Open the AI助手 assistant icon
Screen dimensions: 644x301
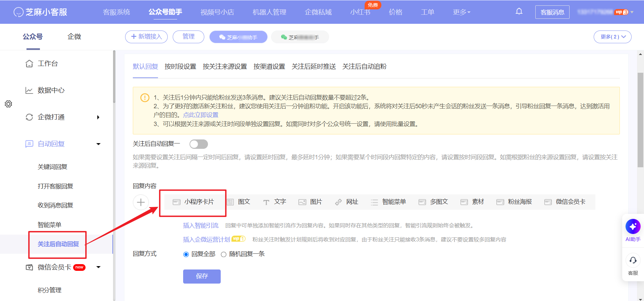pos(633,227)
